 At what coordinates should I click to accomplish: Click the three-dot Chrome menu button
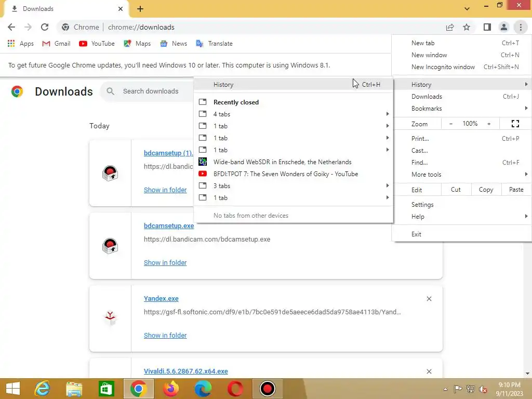[521, 27]
